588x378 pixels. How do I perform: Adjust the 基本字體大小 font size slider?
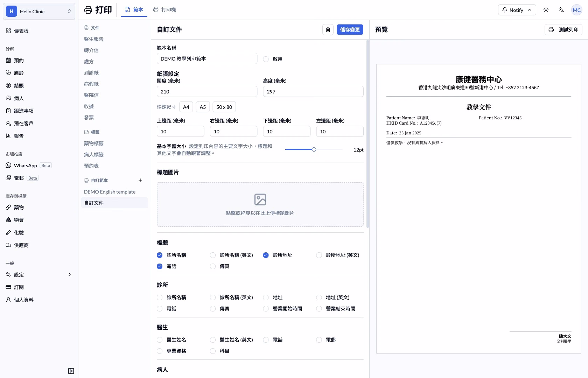pos(314,150)
